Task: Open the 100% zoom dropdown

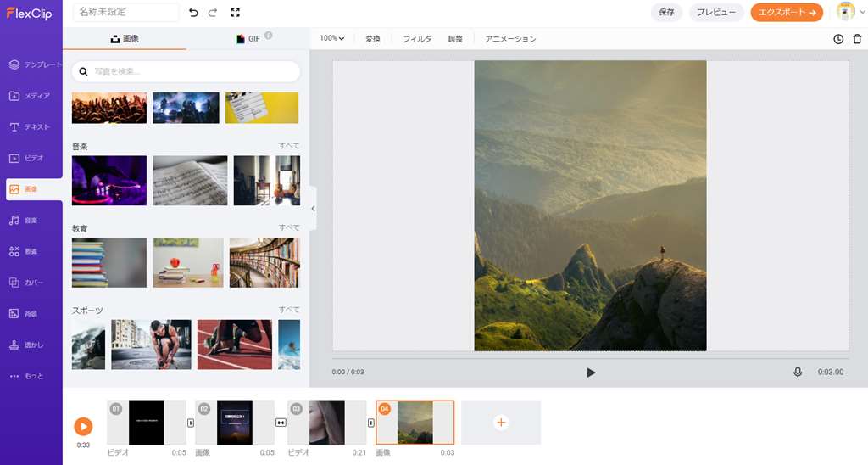Action: coord(332,39)
